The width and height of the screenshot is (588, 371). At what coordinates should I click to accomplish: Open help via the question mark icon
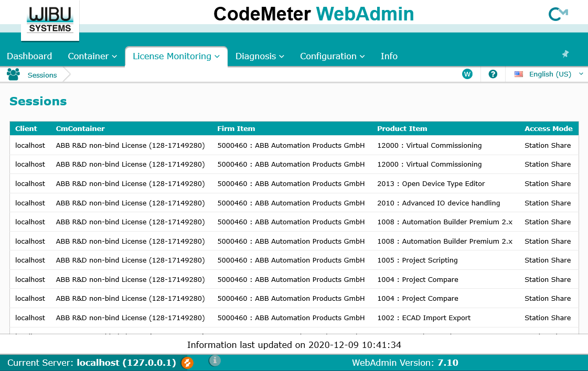click(493, 74)
